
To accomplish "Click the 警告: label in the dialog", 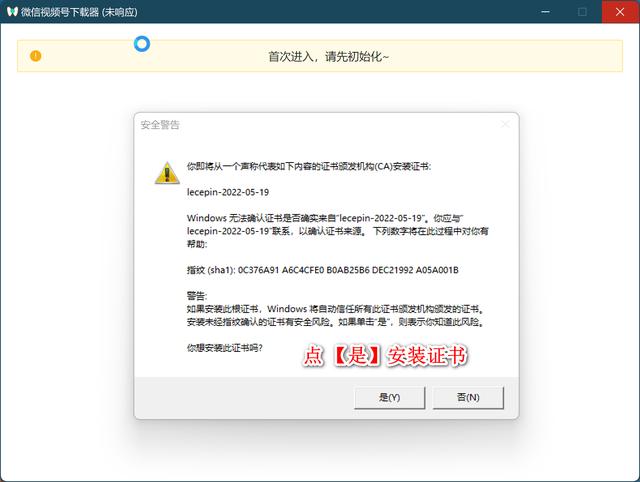I will coord(198,296).
